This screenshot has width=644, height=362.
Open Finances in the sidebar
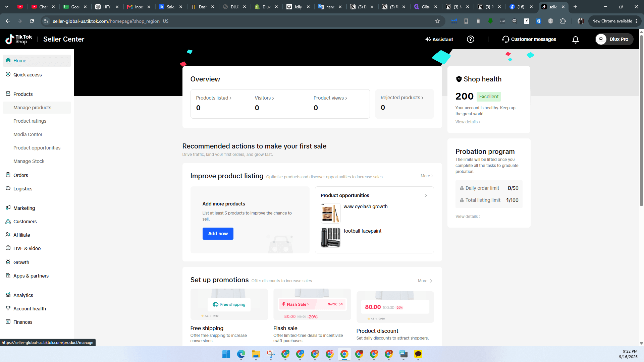pyautogui.click(x=37, y=322)
